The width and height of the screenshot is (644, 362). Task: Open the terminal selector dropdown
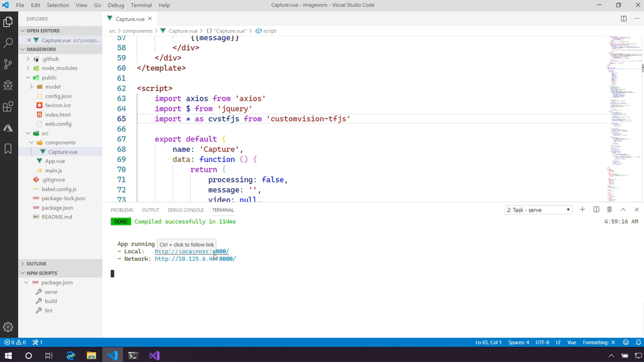(538, 210)
